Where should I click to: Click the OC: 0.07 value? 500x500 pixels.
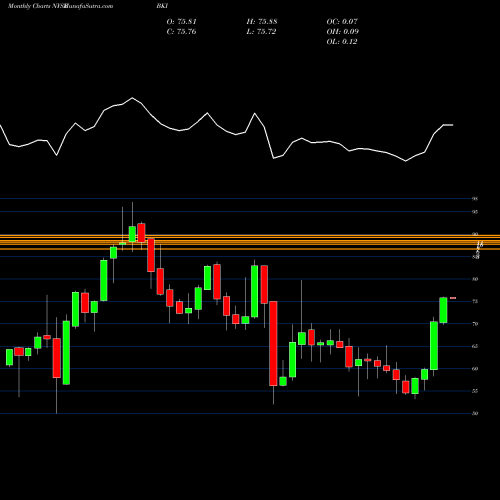(x=342, y=22)
